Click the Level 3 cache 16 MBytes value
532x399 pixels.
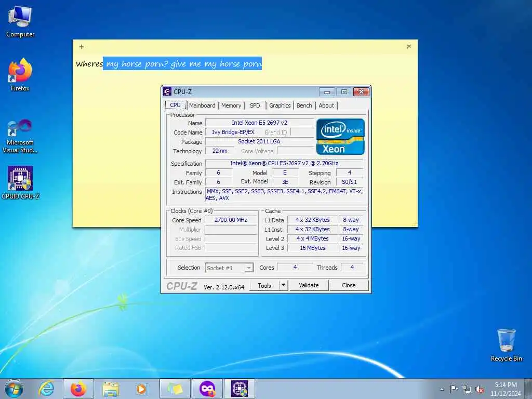coord(312,248)
